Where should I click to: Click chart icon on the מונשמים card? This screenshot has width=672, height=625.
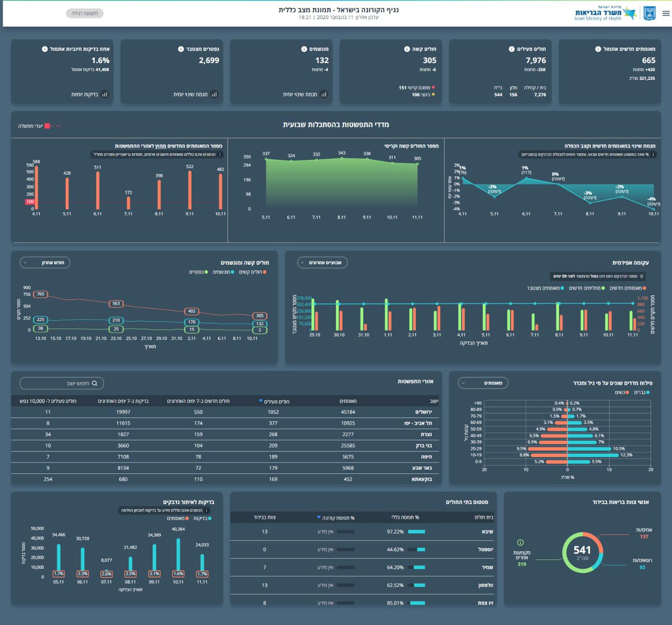click(x=323, y=95)
